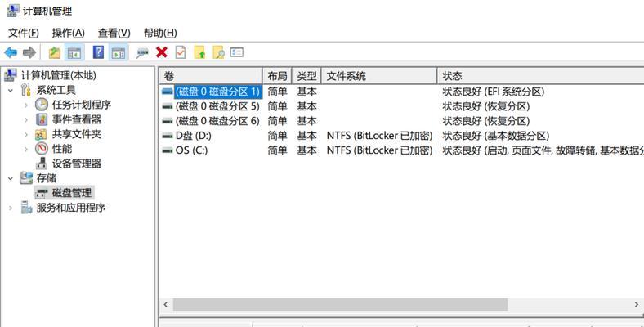Click the drive icon beside D盘 (D:)

[168, 136]
